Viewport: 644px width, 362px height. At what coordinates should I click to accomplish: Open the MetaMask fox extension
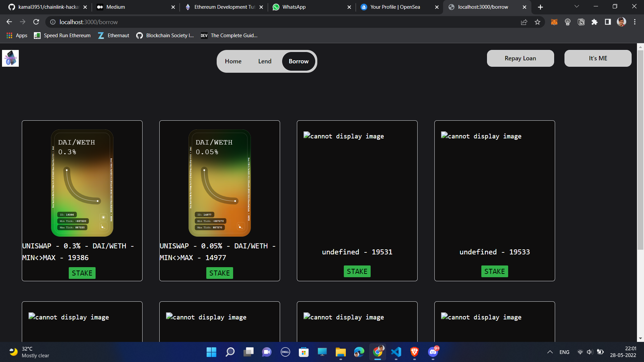coord(554,22)
